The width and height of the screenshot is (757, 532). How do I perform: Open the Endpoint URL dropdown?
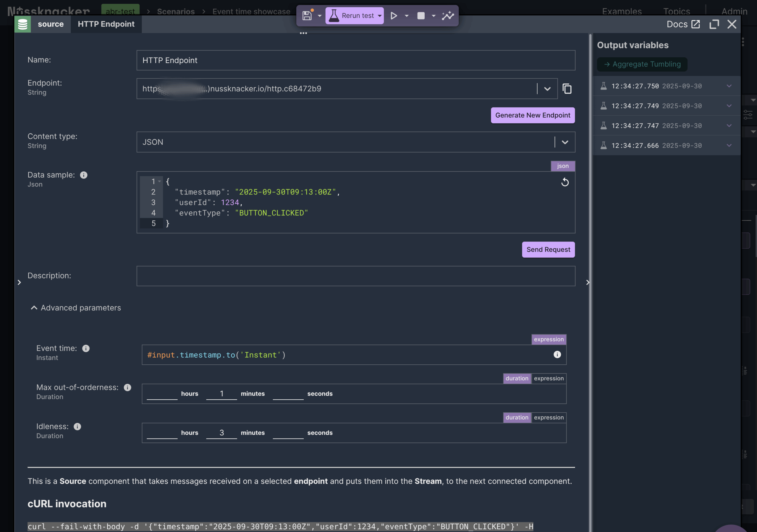547,89
